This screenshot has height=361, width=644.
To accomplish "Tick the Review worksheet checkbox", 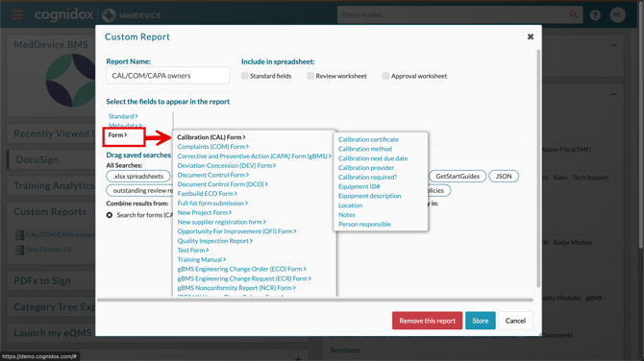I will (x=310, y=76).
